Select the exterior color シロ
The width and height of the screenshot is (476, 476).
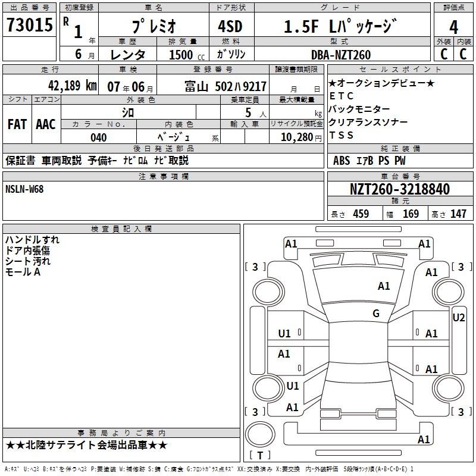point(128,113)
